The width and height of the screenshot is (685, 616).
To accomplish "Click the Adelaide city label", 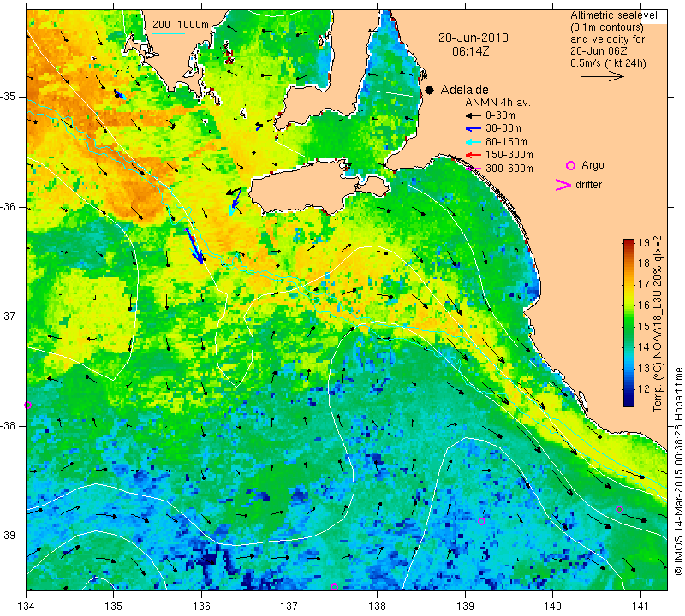I will [x=464, y=90].
